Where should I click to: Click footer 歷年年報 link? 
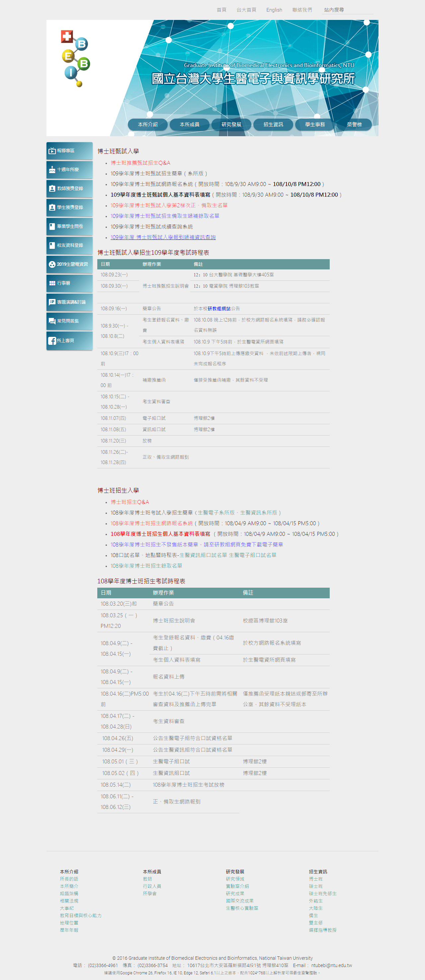[69, 930]
